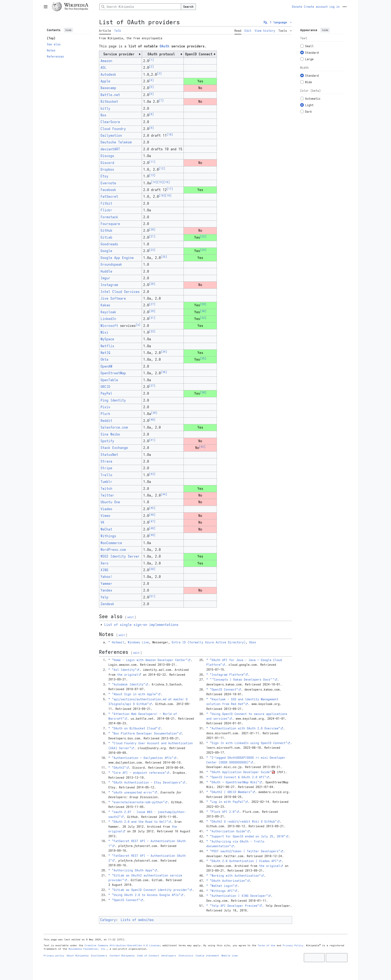391x980 pixels.
Task: Click the Donate link
Action: point(297,7)
